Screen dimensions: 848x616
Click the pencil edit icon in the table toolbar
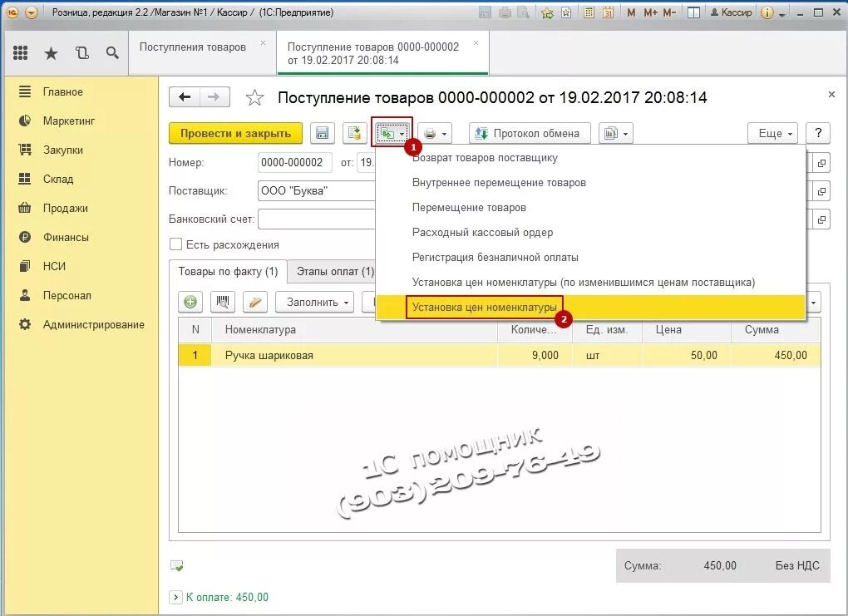[x=255, y=302]
